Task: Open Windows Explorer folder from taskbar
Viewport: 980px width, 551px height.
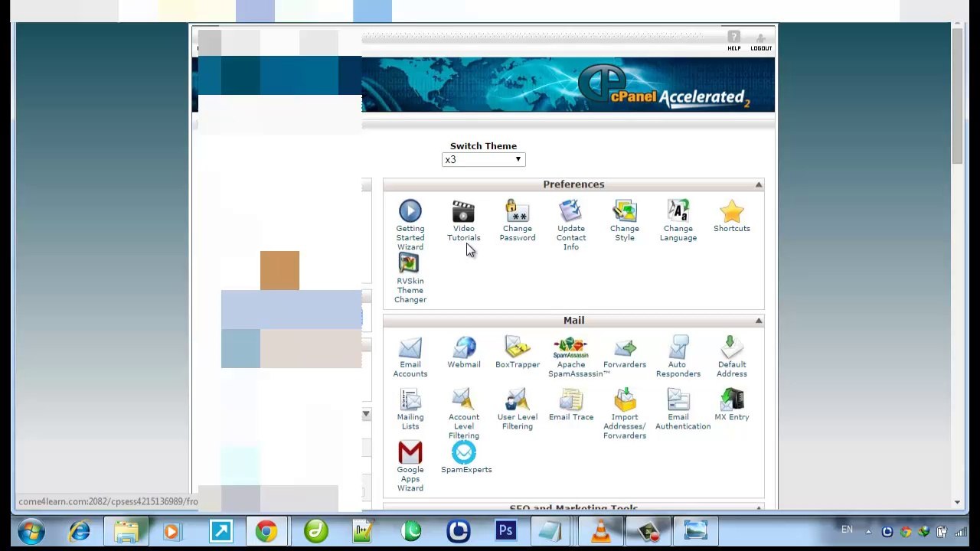Action: click(126, 531)
